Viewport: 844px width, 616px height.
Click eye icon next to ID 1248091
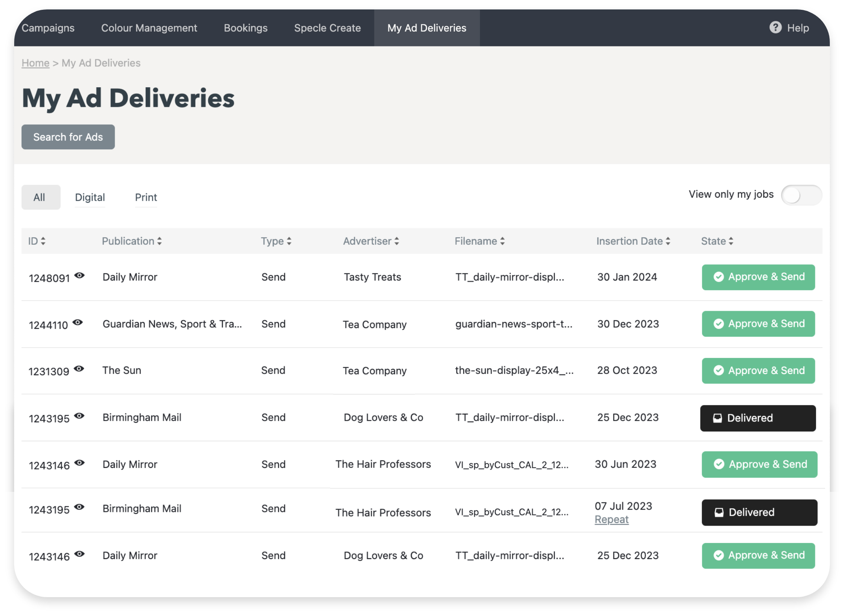click(x=79, y=275)
